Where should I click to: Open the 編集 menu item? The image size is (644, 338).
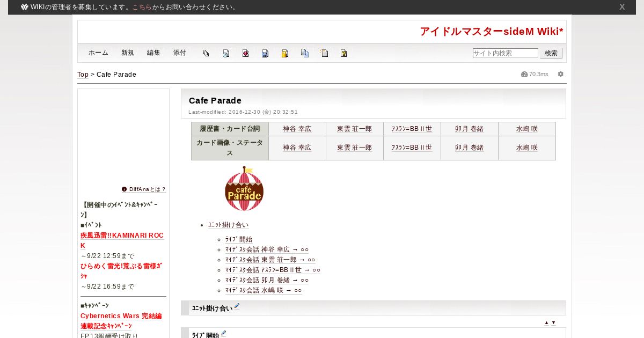[153, 53]
